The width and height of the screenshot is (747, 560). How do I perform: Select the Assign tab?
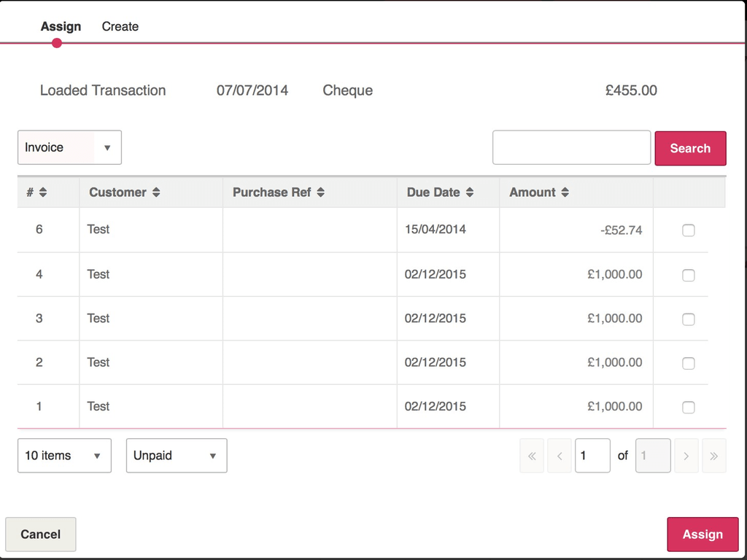[x=61, y=26]
